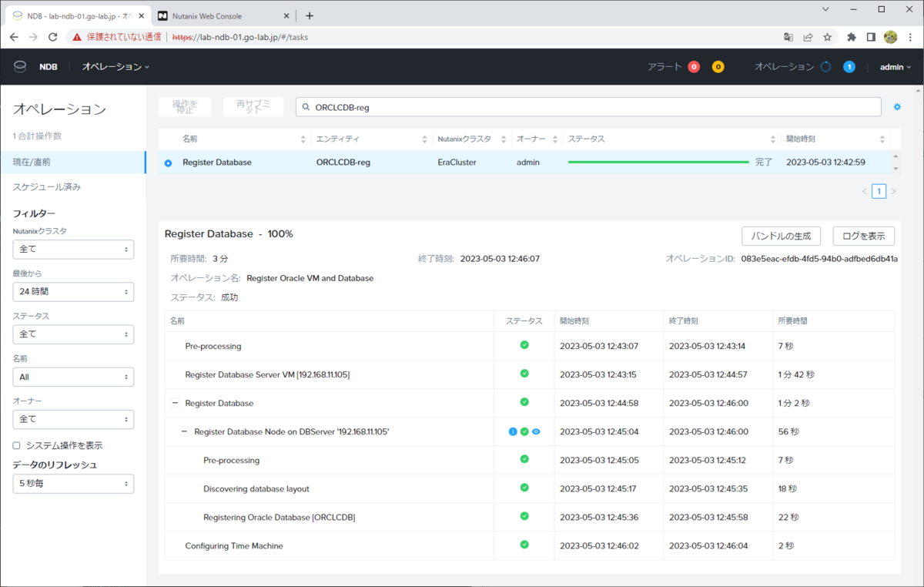Viewport: 924px width, 587px height.
Task: Click the share page icon
Action: [808, 37]
